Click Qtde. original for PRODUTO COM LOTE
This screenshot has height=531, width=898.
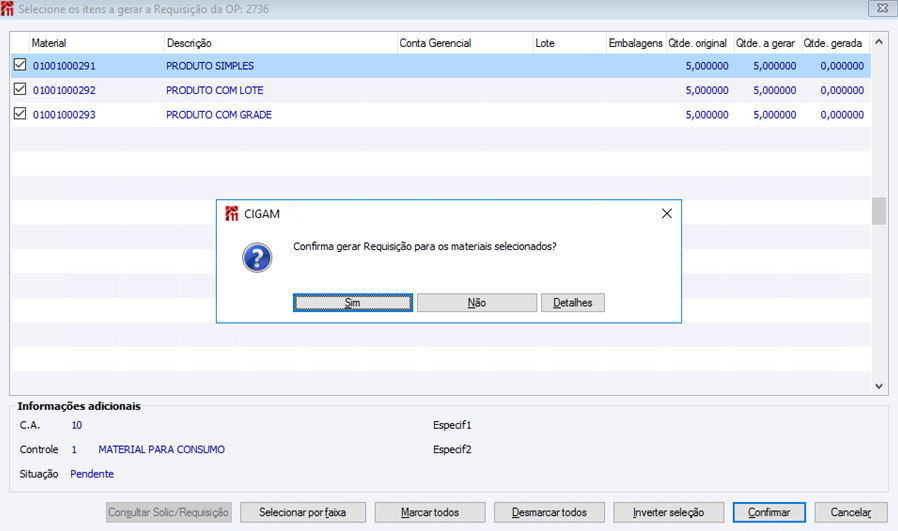(707, 91)
